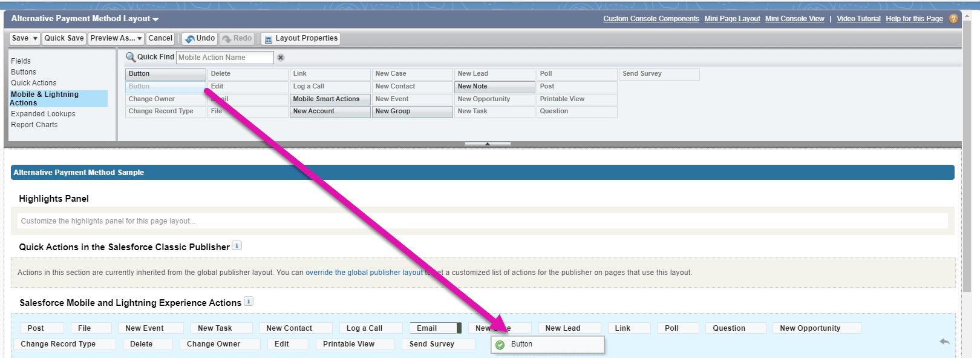Click the Undo arrow icon button
Viewport: 980px width, 358px height.
[190, 39]
